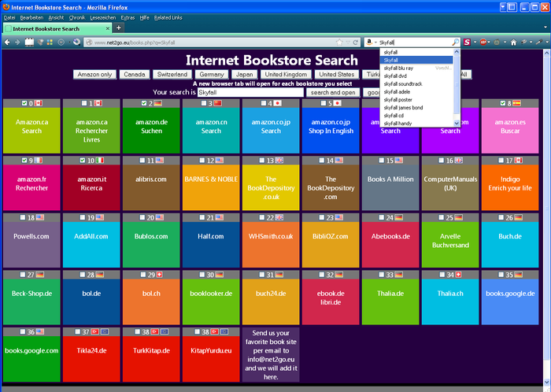The width and height of the screenshot is (551, 392).
Task: Click the Amazon only button
Action: point(94,75)
